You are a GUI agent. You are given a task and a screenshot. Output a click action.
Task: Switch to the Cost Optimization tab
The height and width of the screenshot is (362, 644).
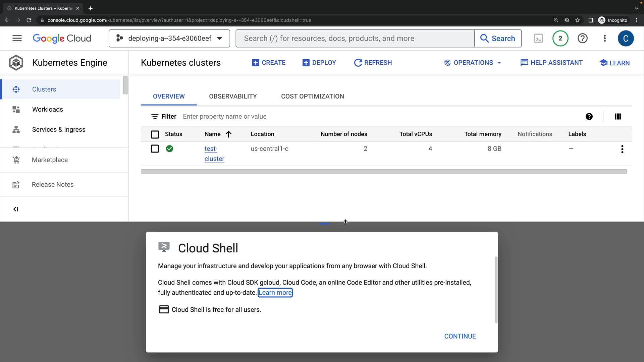pyautogui.click(x=312, y=96)
